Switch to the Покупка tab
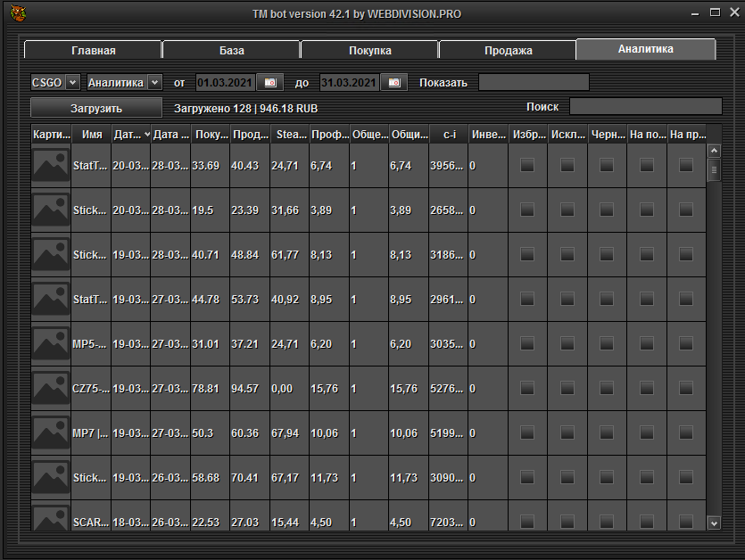745x560 pixels. click(369, 50)
